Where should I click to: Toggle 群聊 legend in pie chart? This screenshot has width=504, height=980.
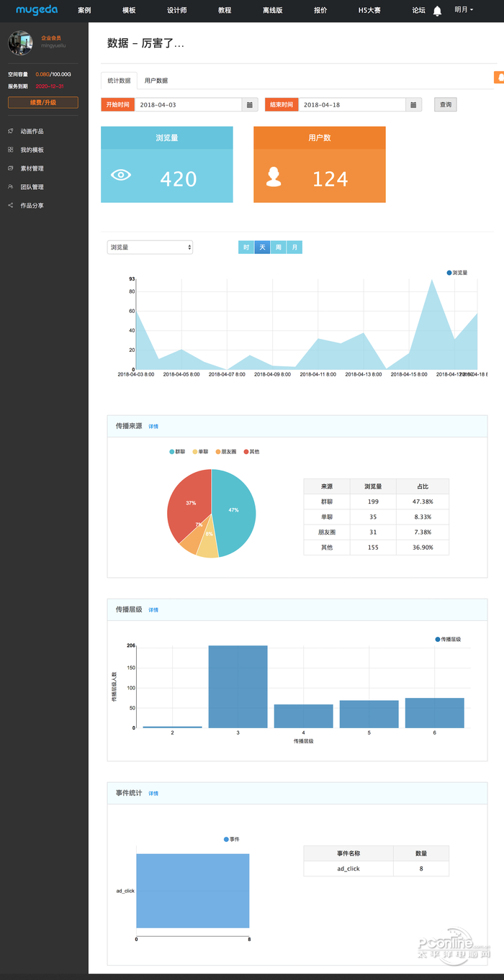177,452
